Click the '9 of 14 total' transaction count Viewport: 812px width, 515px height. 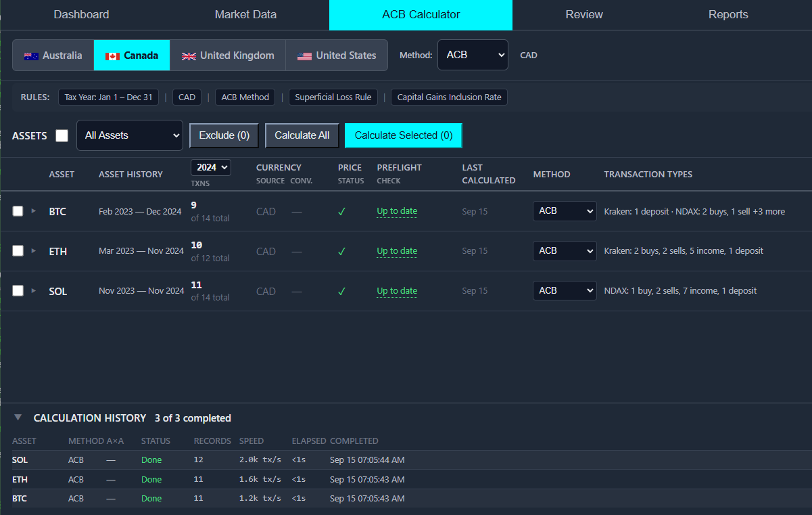[x=210, y=211]
